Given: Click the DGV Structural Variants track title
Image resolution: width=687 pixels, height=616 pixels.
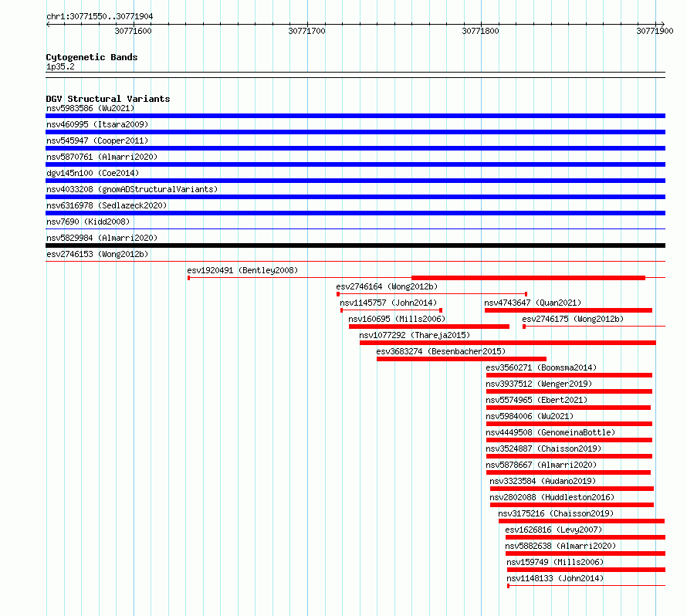Looking at the screenshot, I should pos(108,99).
